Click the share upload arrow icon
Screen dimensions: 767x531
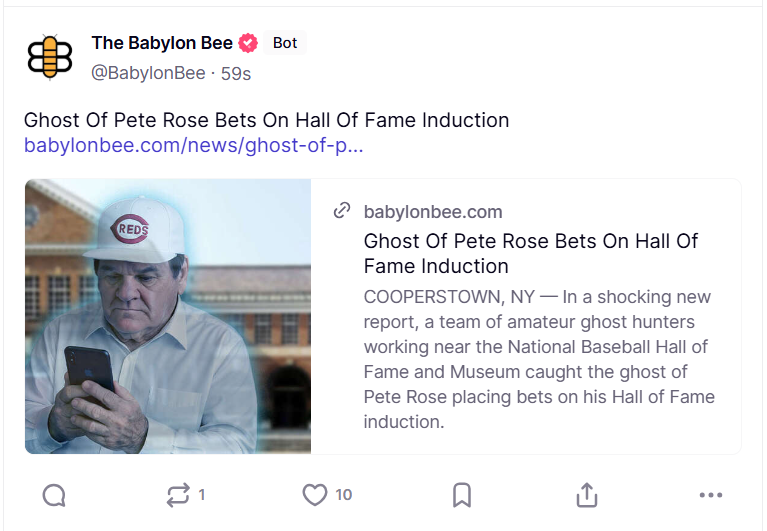tap(587, 495)
